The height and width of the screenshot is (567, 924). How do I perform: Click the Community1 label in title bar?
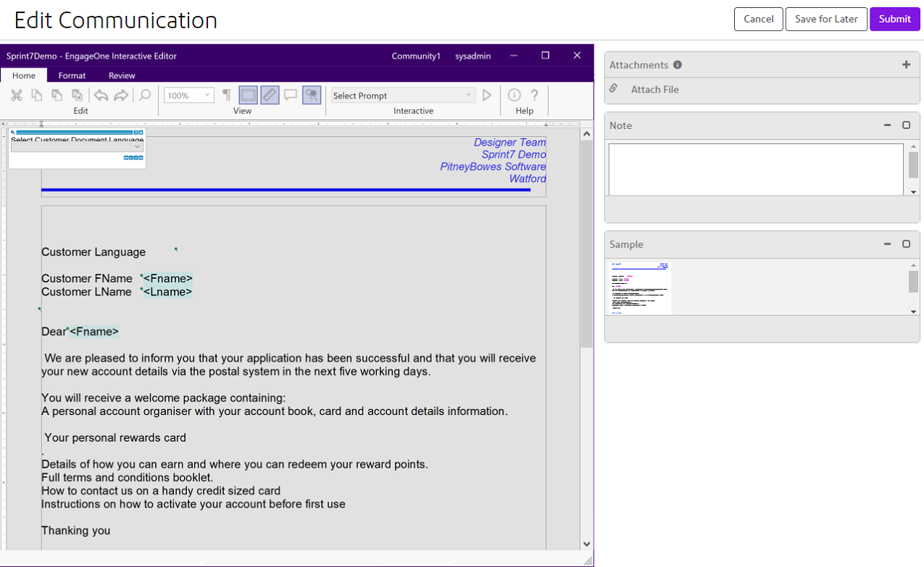click(416, 56)
